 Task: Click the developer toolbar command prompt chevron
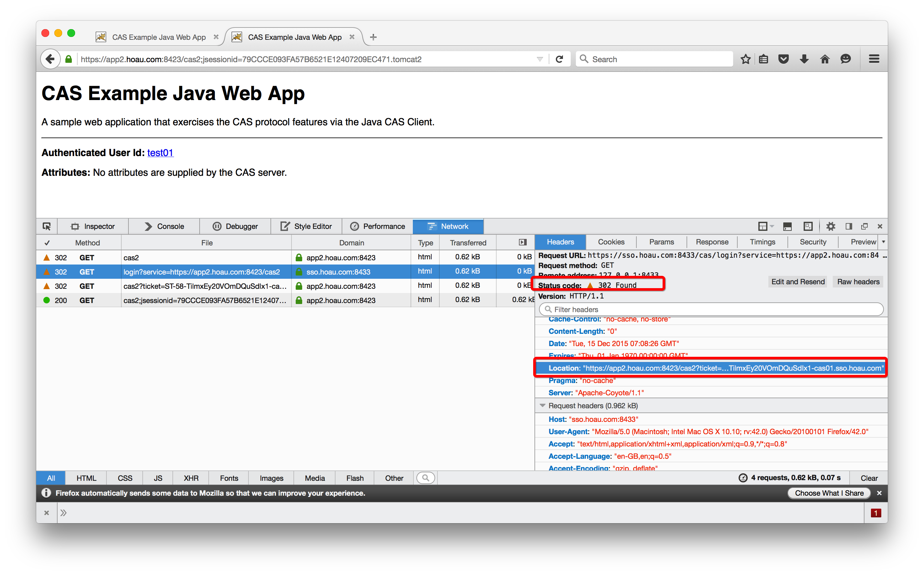63,513
